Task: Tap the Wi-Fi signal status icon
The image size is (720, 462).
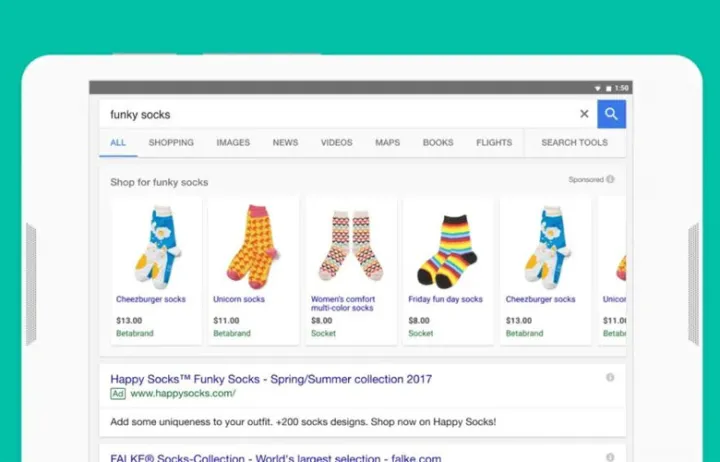Action: [x=597, y=88]
